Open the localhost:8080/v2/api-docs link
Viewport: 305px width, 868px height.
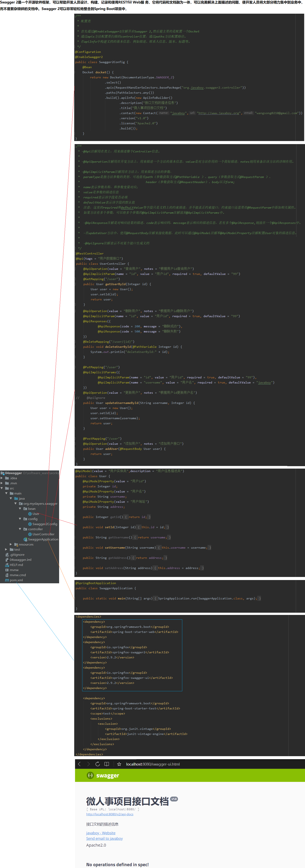(110, 814)
